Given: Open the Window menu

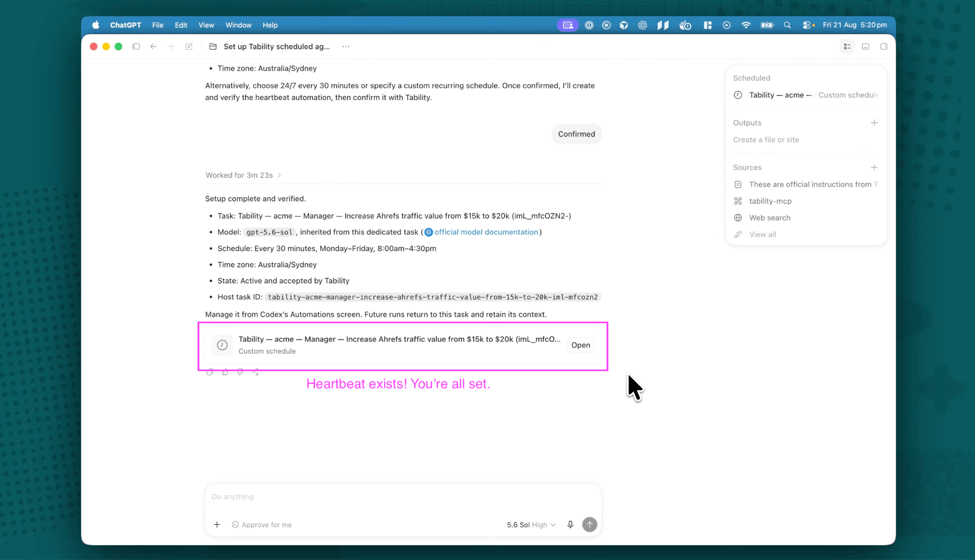Looking at the screenshot, I should (x=239, y=25).
